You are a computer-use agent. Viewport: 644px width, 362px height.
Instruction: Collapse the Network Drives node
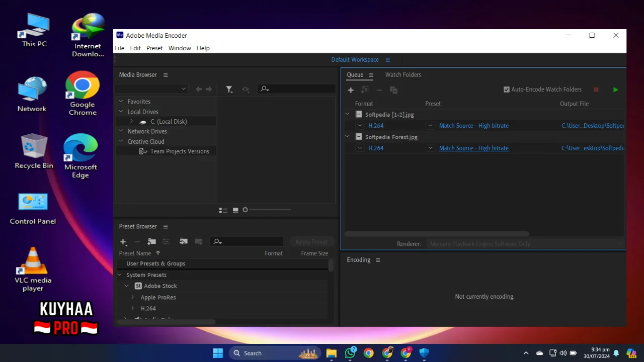click(121, 131)
